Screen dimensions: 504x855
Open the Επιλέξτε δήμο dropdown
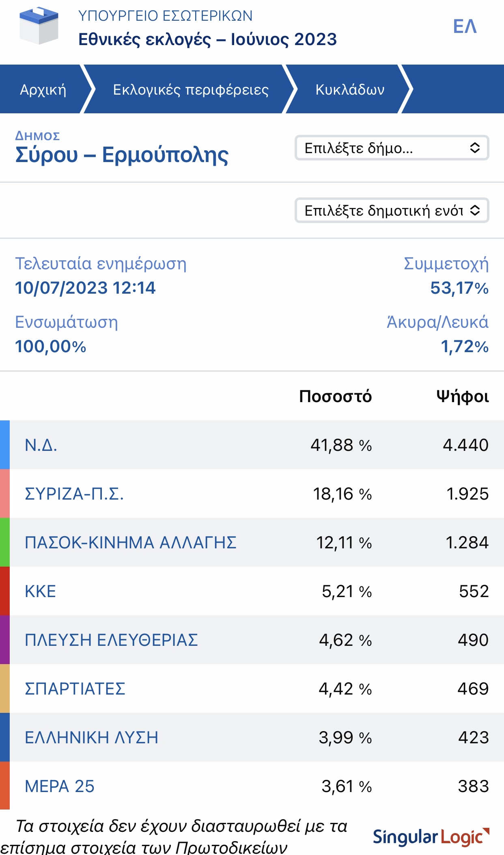click(392, 148)
